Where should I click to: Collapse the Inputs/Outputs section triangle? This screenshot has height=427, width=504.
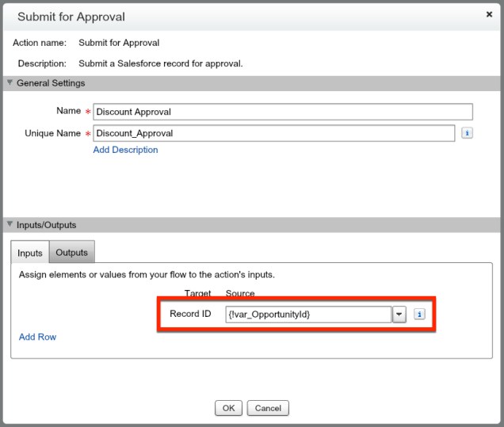coord(10,225)
